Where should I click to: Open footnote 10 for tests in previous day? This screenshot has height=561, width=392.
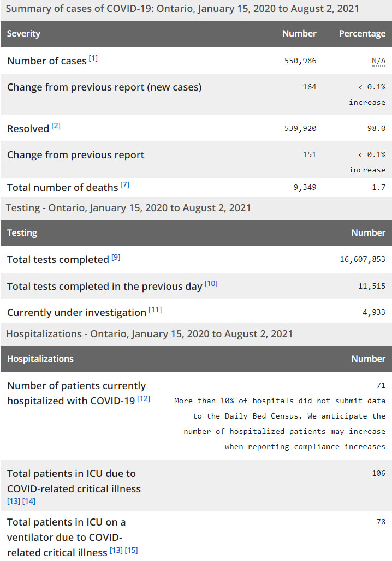pos(211,283)
